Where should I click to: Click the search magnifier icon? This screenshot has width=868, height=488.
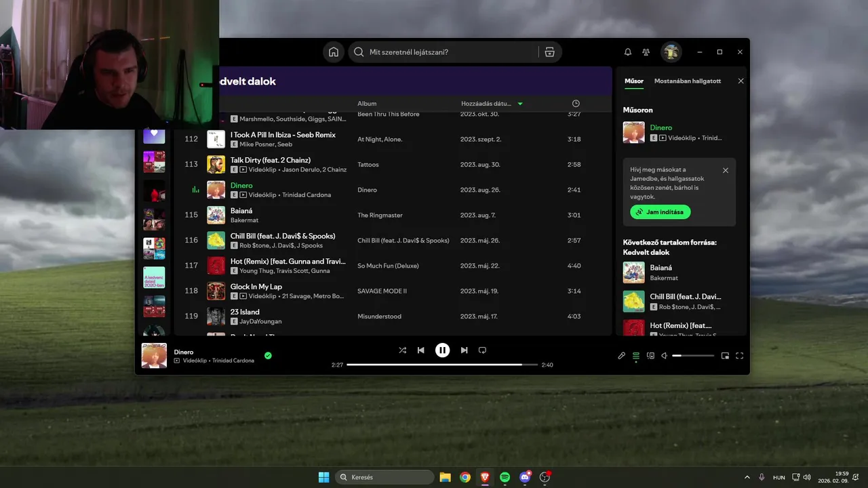tap(359, 52)
